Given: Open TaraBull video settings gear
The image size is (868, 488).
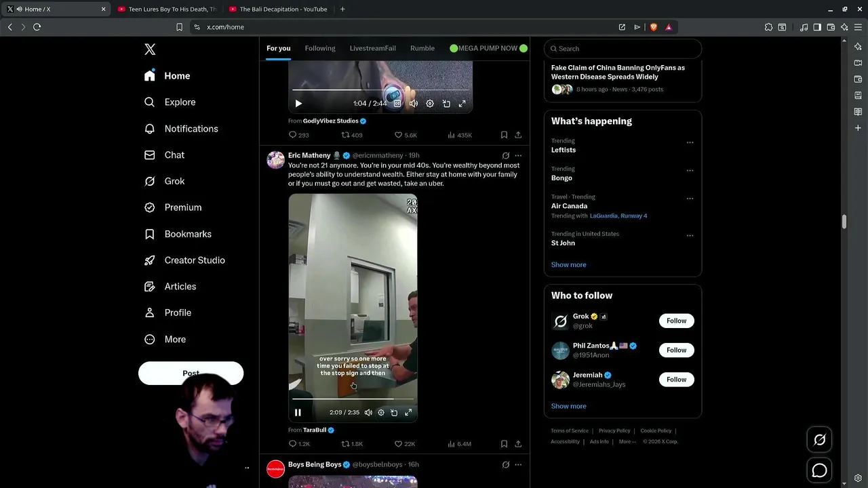Looking at the screenshot, I should [381, 412].
